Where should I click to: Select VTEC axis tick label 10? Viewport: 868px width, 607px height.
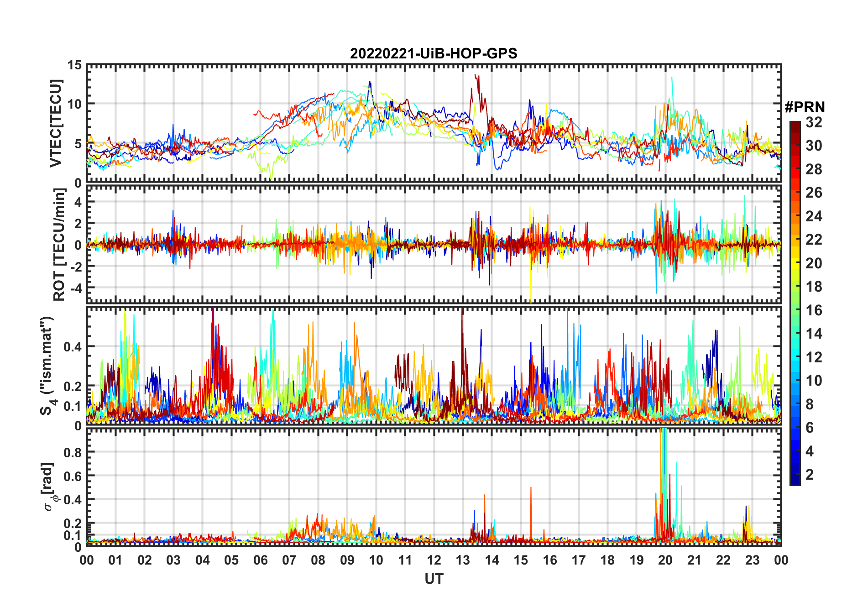pyautogui.click(x=74, y=105)
